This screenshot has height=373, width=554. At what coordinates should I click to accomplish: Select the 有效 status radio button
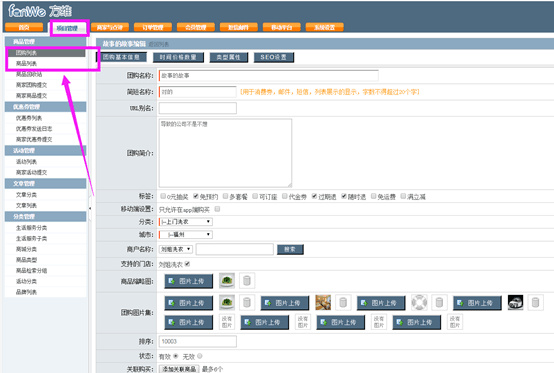tap(176, 356)
